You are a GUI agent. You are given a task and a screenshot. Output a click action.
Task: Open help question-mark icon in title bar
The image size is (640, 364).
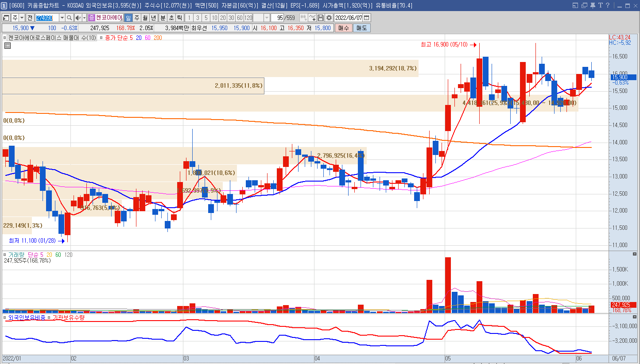(608, 5)
